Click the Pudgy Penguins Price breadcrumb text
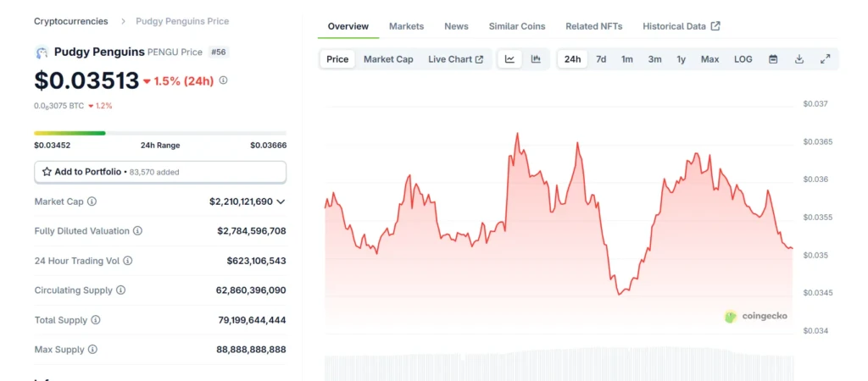The width and height of the screenshot is (868, 381). (x=182, y=21)
